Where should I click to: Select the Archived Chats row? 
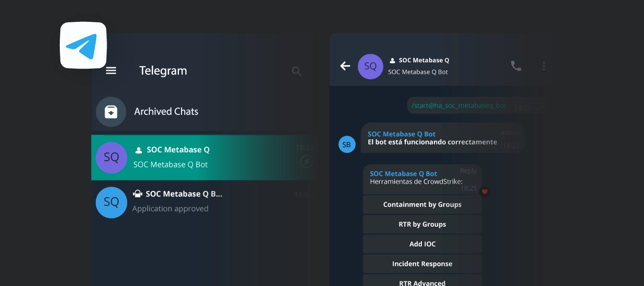pyautogui.click(x=204, y=112)
